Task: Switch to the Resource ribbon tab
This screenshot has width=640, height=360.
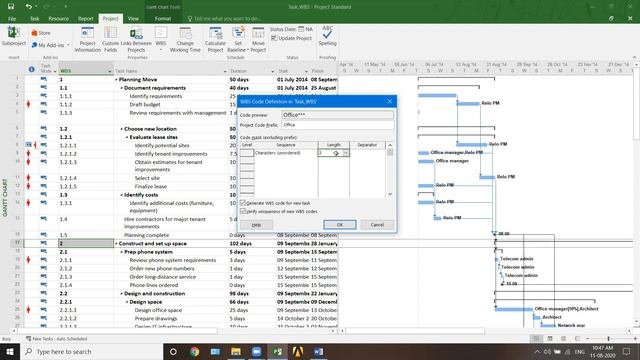Action: point(58,19)
